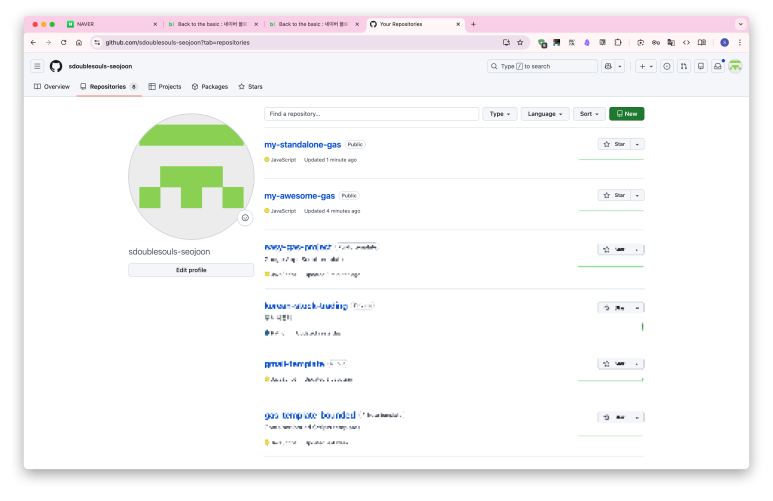Star the my-awesome-gas repository
773x501 pixels.
click(614, 195)
